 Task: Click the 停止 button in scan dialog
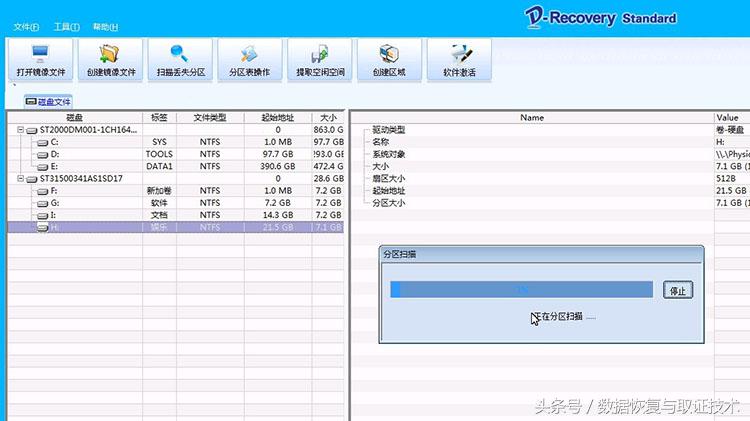[x=678, y=290]
